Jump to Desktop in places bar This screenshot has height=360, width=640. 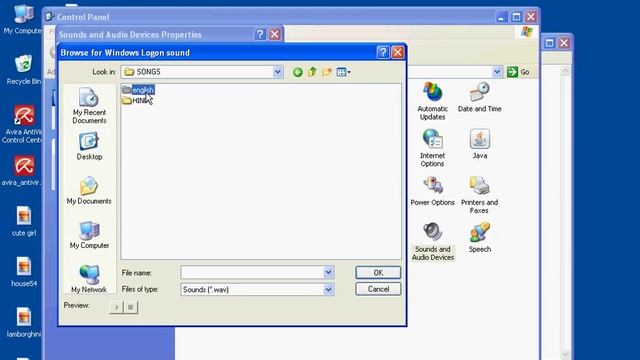pyautogui.click(x=89, y=146)
